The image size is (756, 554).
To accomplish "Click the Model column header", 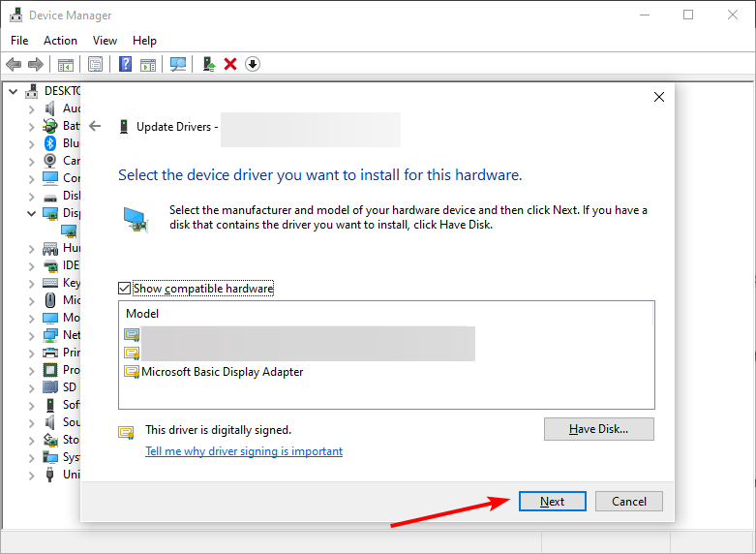I will coord(142,314).
